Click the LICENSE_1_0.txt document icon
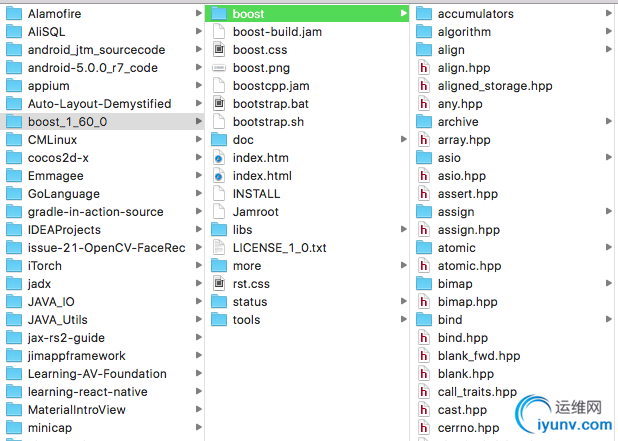 tap(219, 247)
